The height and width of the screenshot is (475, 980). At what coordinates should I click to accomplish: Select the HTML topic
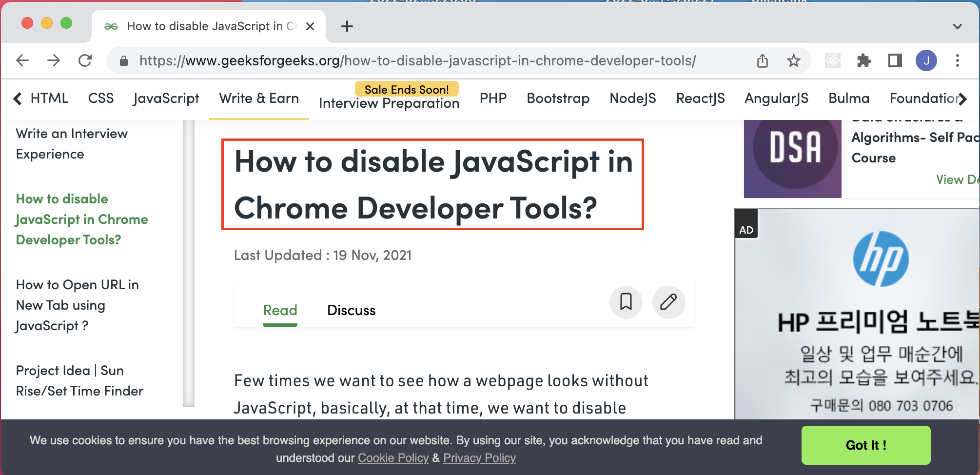point(49,99)
